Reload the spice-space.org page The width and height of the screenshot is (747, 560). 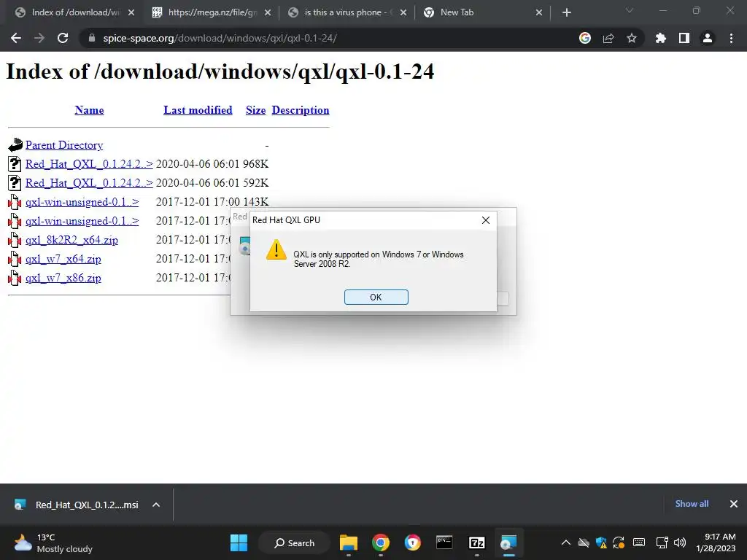pos(63,38)
